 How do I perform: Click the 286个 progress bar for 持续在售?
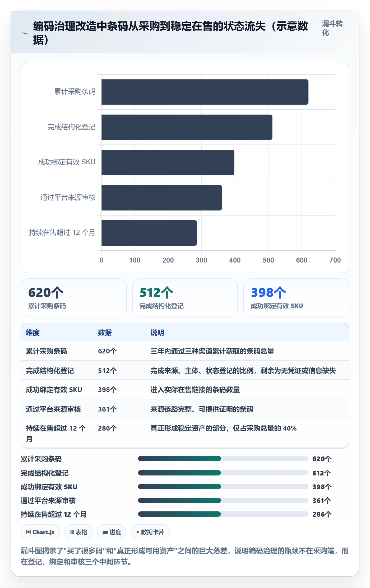(x=223, y=514)
